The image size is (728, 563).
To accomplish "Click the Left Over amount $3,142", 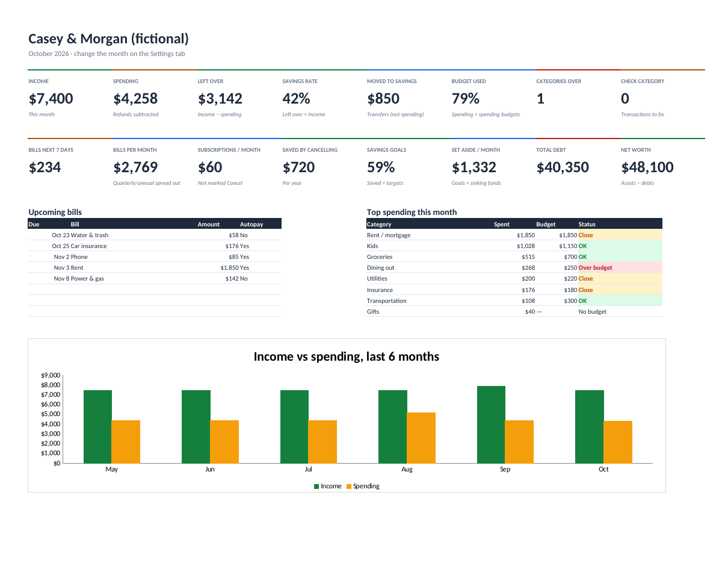I will [220, 99].
